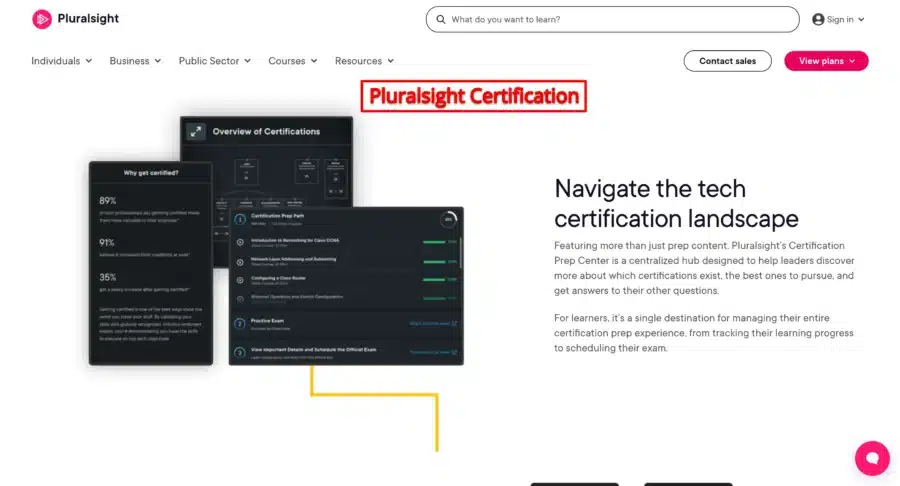Open the Public Sector dropdown

click(x=215, y=61)
